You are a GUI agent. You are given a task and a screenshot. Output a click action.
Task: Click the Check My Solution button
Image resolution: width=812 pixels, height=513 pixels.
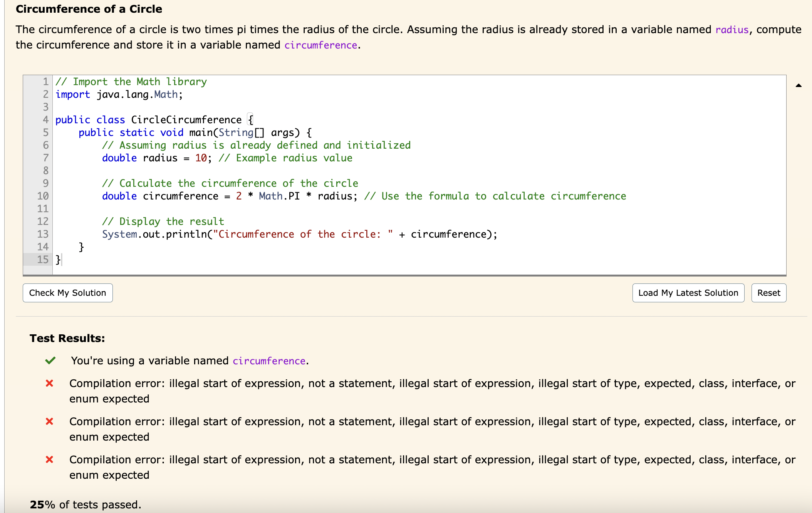point(67,293)
